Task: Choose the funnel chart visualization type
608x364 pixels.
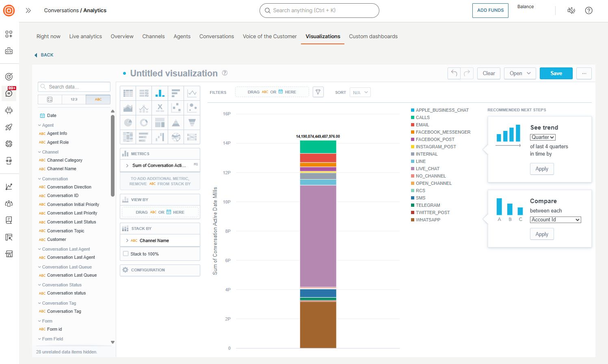Action: click(x=192, y=122)
